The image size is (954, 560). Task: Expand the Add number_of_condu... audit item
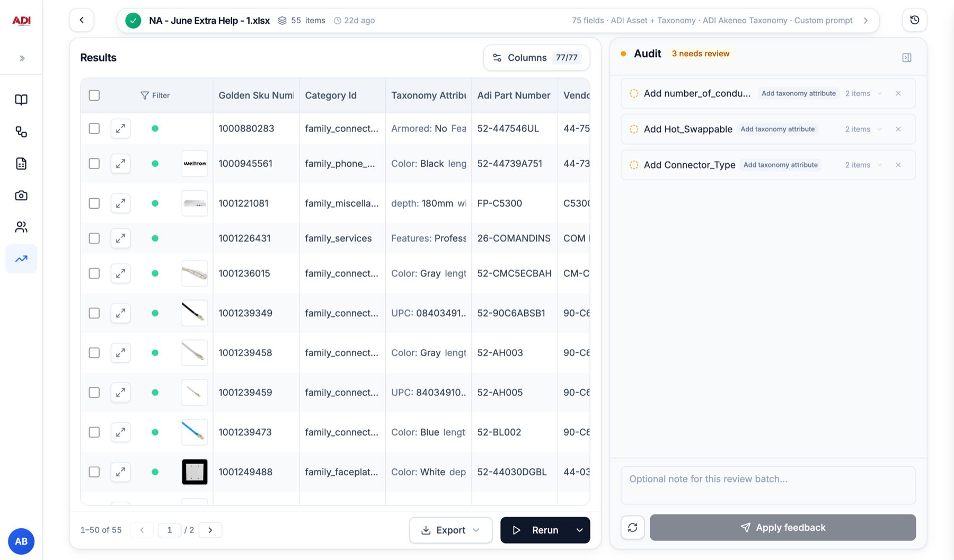coord(880,93)
